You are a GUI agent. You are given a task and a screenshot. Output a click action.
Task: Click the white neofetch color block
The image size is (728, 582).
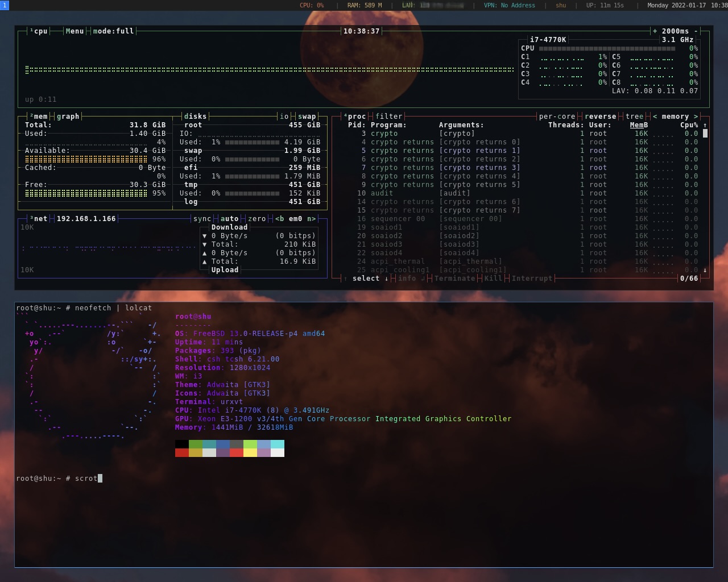click(278, 452)
